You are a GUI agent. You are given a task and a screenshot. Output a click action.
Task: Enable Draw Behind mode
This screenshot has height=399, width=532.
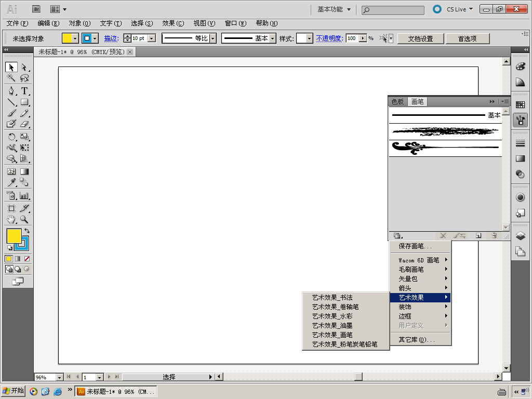(18, 269)
